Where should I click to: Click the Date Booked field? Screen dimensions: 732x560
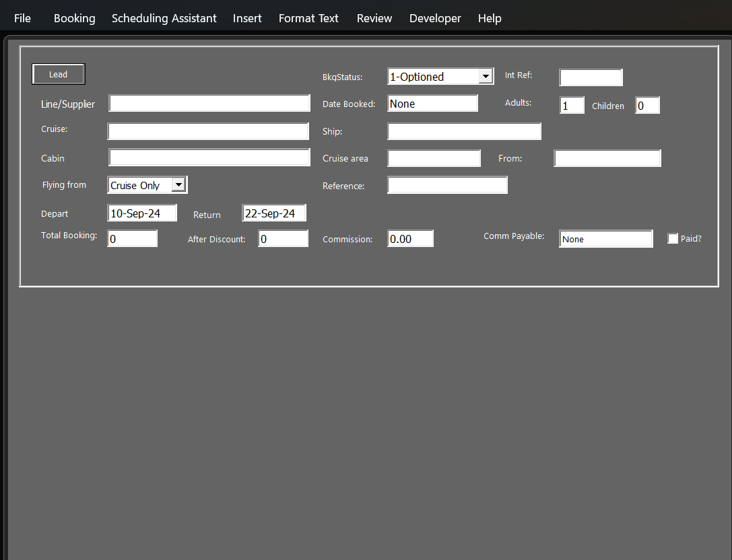tap(432, 104)
